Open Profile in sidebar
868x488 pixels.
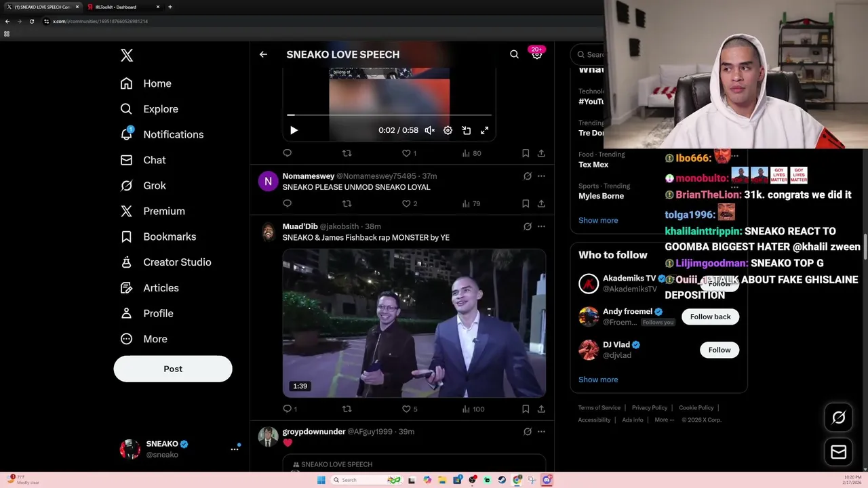pyautogui.click(x=146, y=313)
